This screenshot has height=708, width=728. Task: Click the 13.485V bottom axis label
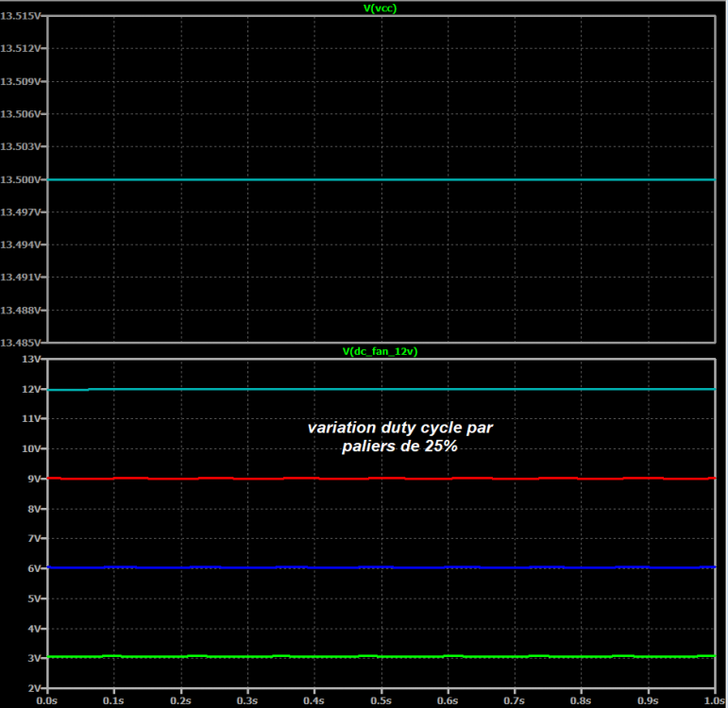(21, 343)
